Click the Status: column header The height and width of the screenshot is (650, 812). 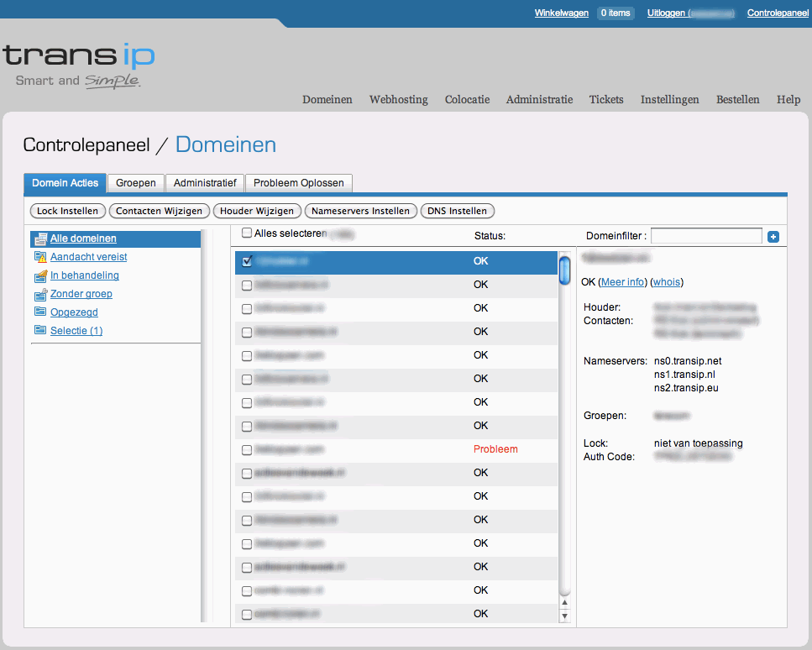coord(490,236)
